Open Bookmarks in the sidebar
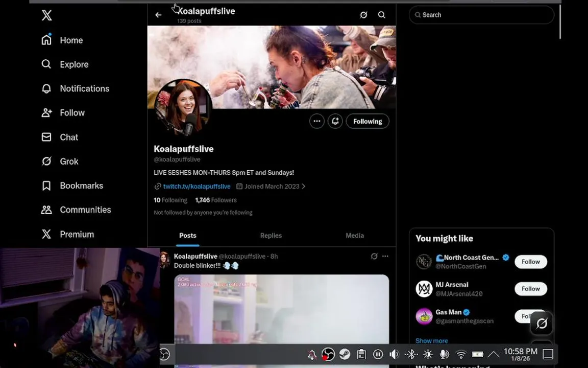The image size is (588, 368). [72, 186]
